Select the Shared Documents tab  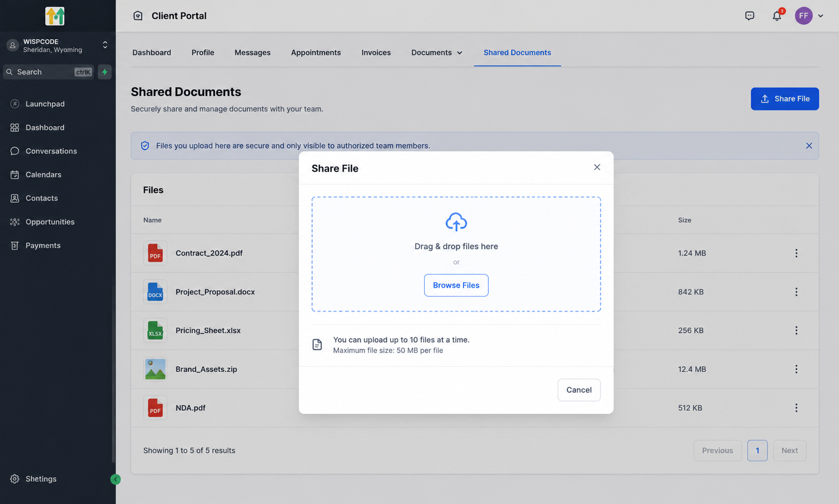point(517,52)
